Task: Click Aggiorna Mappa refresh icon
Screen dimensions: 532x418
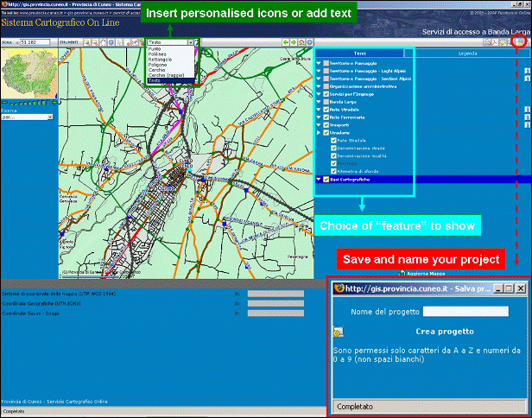Action: click(402, 273)
